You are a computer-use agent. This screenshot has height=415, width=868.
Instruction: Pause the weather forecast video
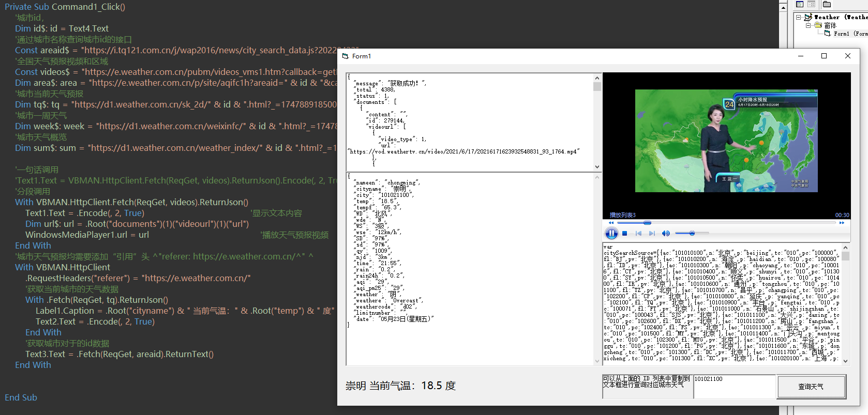pyautogui.click(x=611, y=234)
